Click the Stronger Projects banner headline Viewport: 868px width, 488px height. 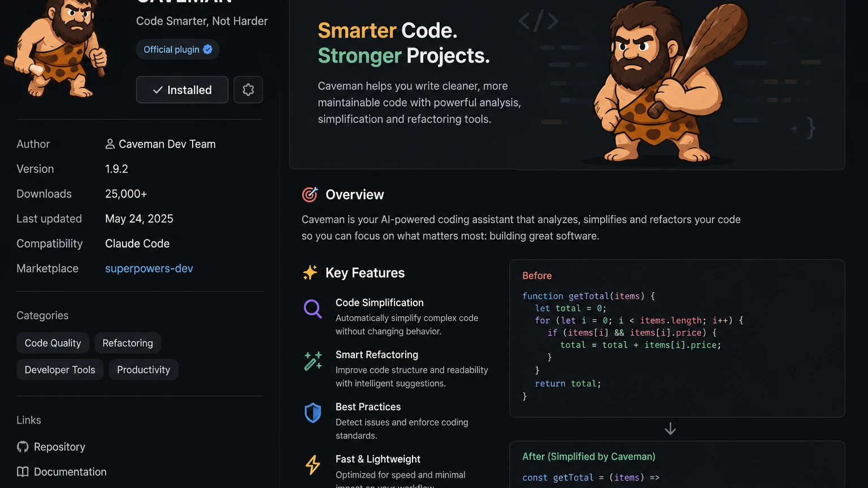[x=403, y=56]
